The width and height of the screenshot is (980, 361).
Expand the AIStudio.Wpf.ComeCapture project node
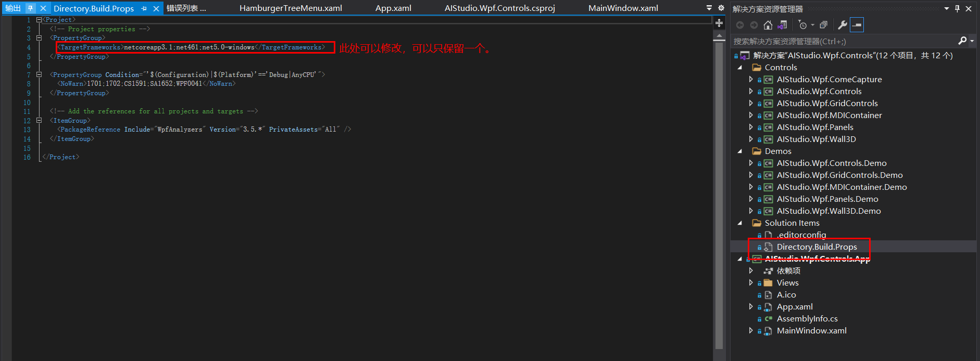point(750,80)
